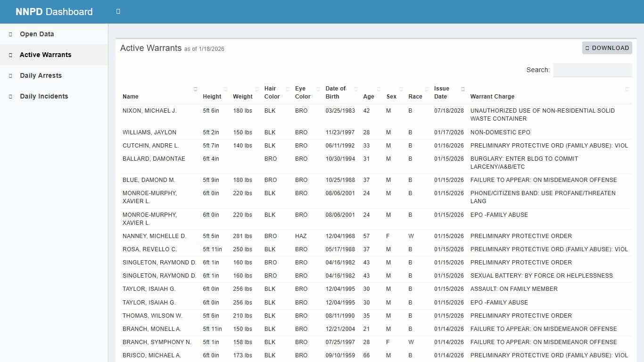Click the sort icon on the Height column
The height and width of the screenshot is (362, 644).
pyautogui.click(x=224, y=89)
